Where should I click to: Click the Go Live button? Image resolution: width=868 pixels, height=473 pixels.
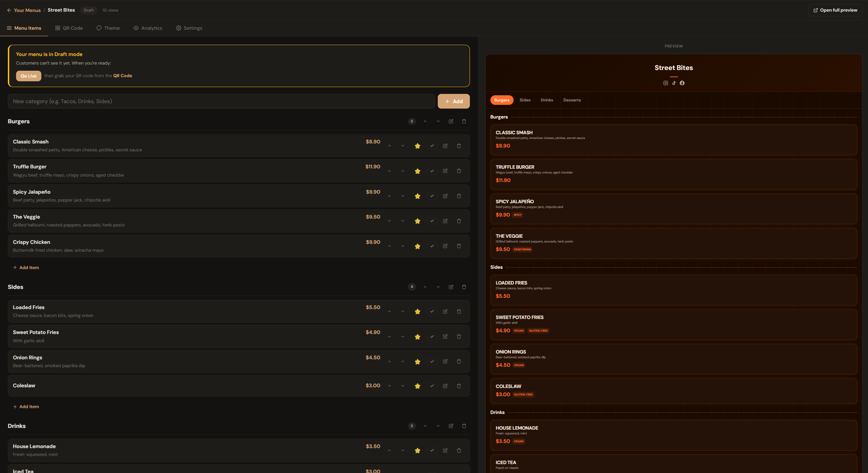coord(29,76)
